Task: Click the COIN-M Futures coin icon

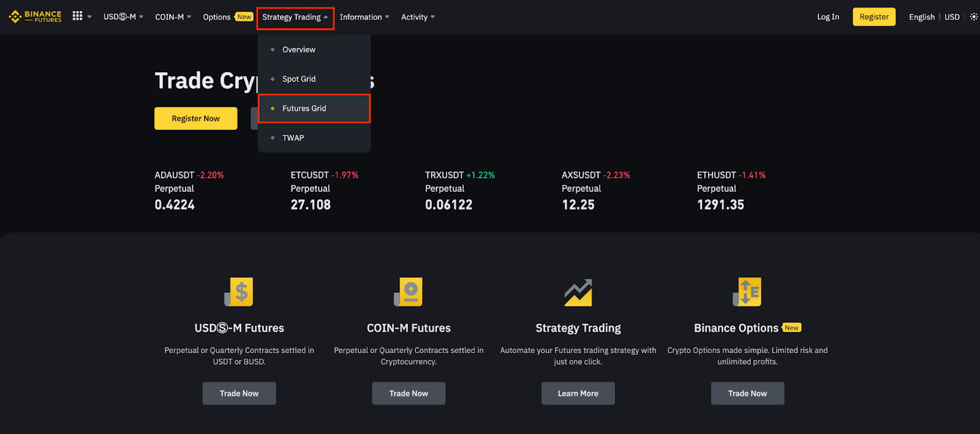Action: coord(409,292)
